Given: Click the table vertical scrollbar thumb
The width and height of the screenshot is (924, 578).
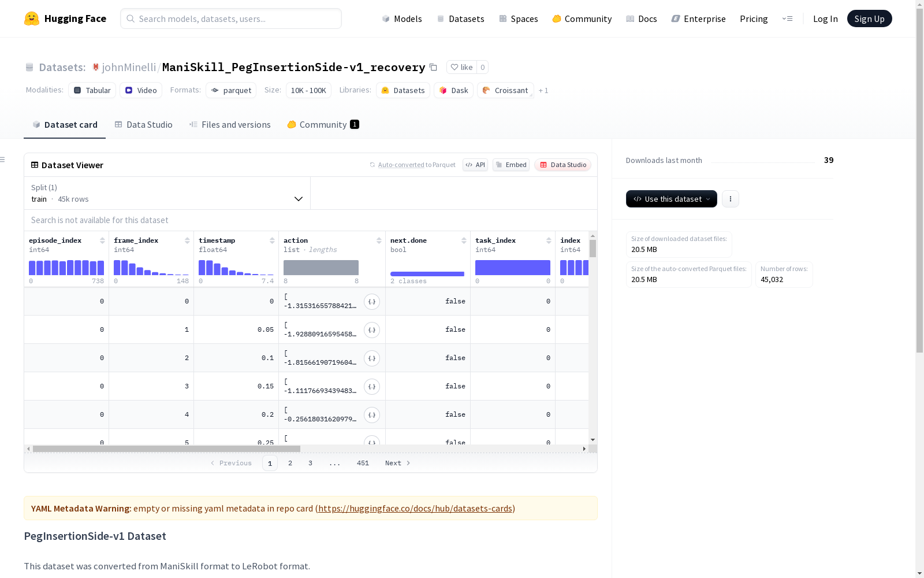Looking at the screenshot, I should click(x=593, y=249).
